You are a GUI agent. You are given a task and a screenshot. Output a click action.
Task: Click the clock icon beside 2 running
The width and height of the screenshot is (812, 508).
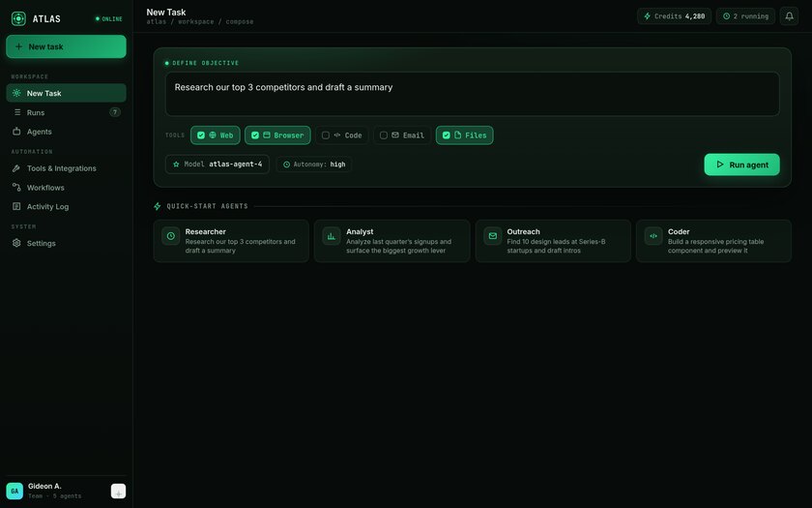pos(726,16)
